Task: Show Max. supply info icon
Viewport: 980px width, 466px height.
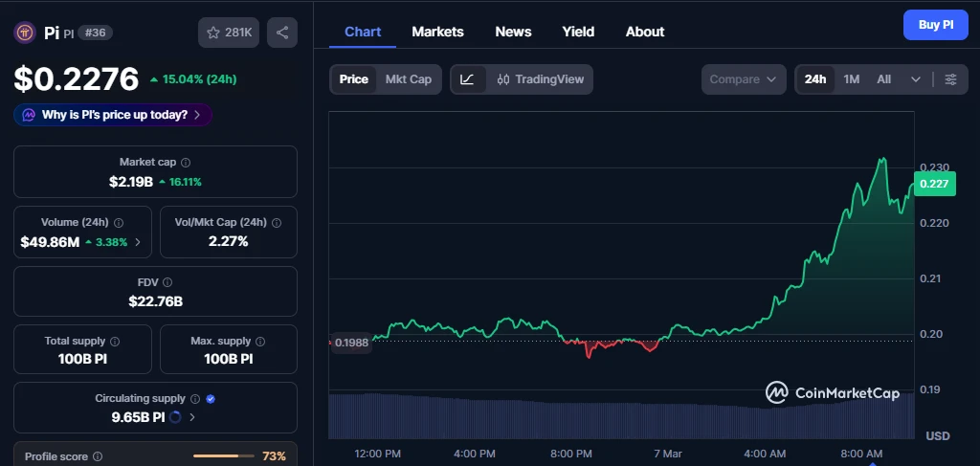Action: click(260, 342)
